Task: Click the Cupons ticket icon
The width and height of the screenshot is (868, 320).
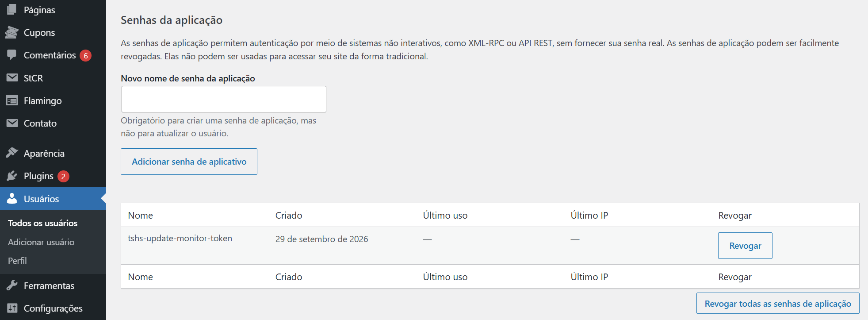Action: click(x=12, y=32)
